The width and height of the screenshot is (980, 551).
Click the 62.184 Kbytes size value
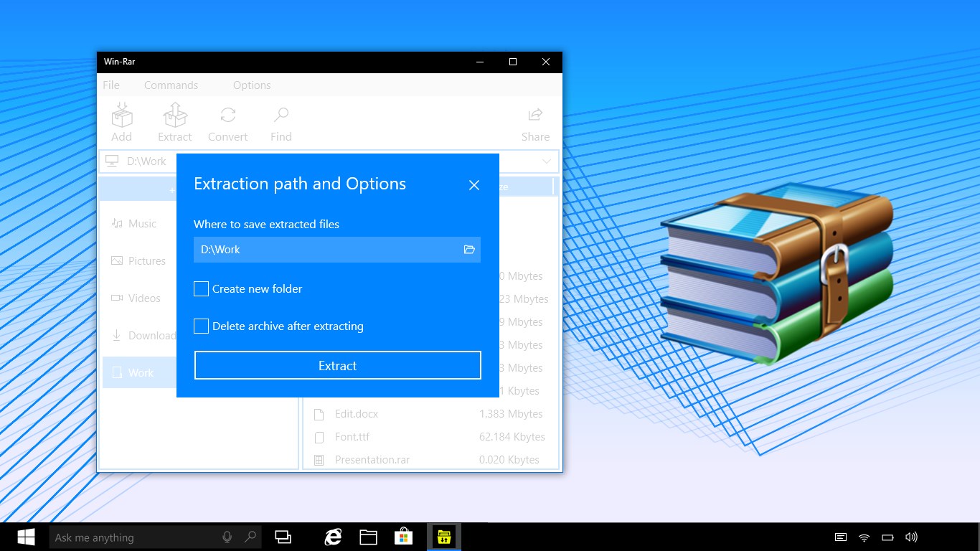pyautogui.click(x=512, y=437)
